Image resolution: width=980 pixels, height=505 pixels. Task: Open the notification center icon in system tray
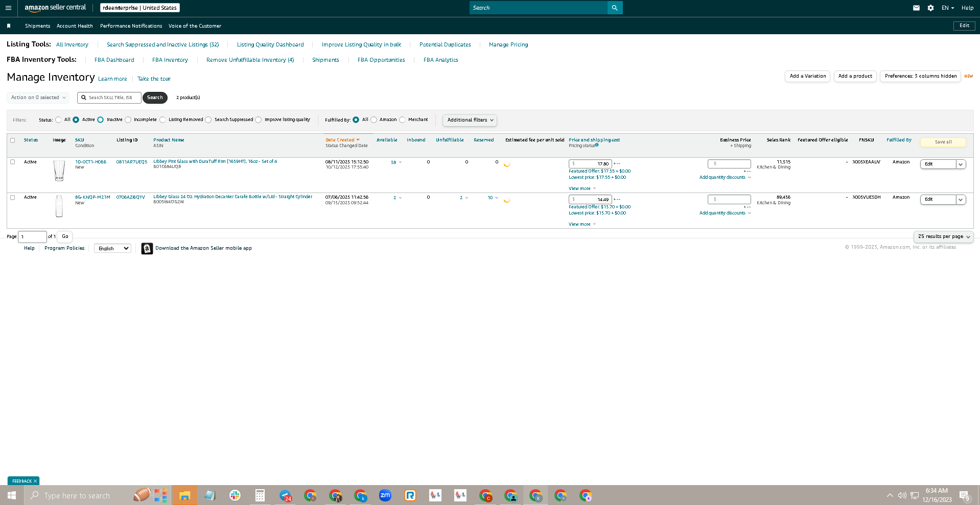pos(964,495)
